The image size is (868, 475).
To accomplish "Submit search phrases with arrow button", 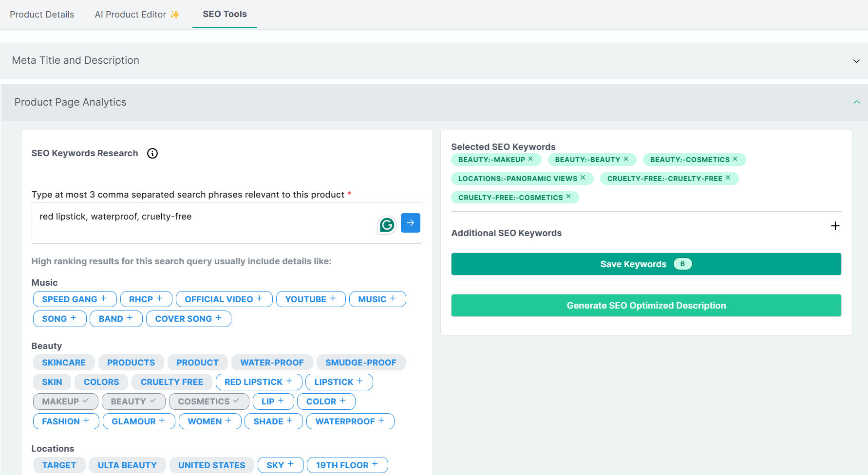I will [x=411, y=223].
